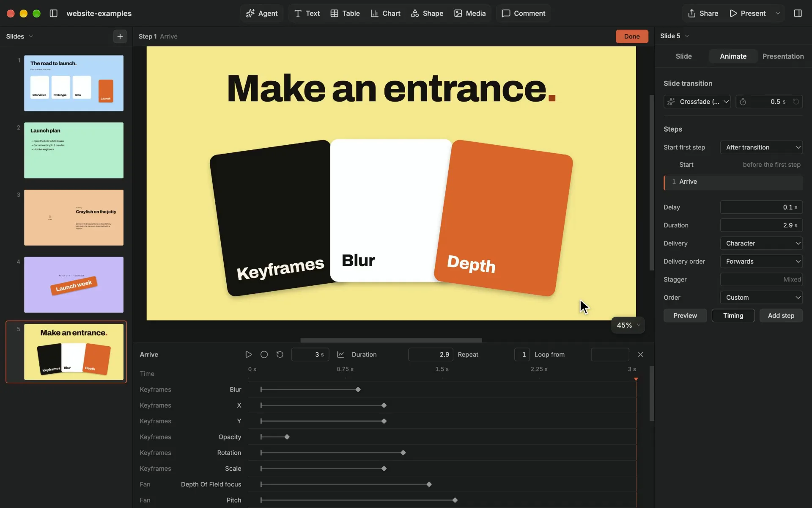Switch to the Animate tab
Viewport: 812px width, 508px height.
click(x=733, y=56)
